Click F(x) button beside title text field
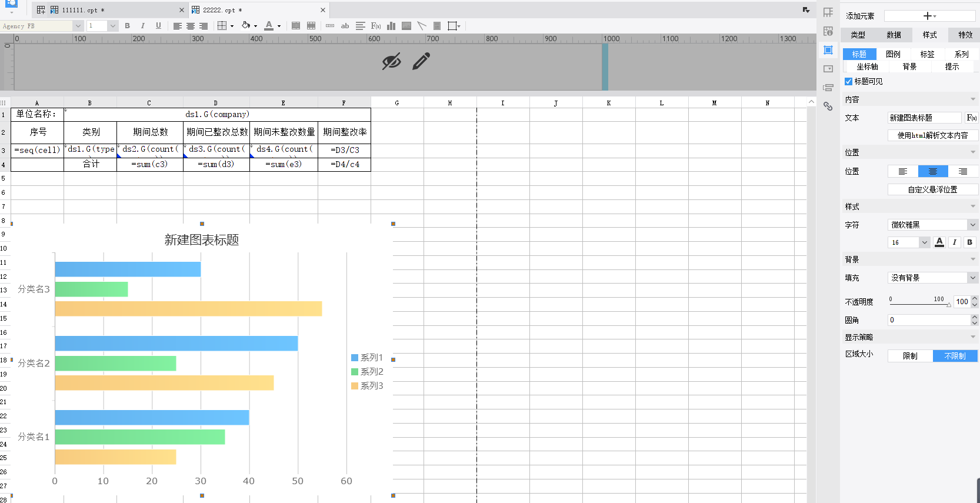This screenshot has height=503, width=980. (972, 118)
